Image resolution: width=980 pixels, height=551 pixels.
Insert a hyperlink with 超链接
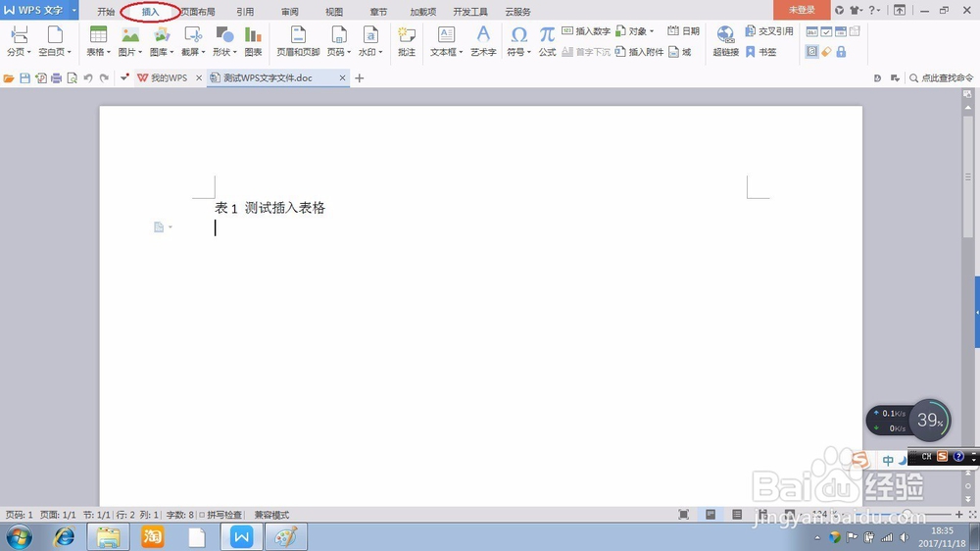coord(725,41)
